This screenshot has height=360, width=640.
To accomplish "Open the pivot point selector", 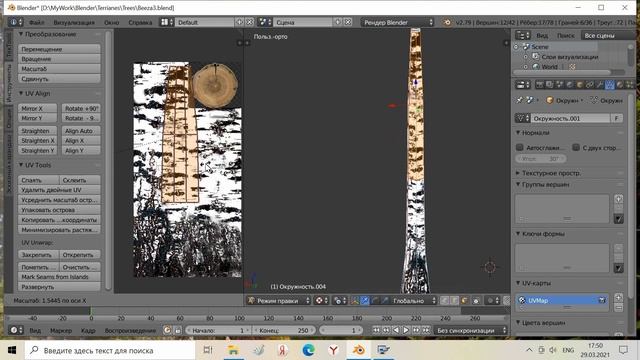I will 340,301.
